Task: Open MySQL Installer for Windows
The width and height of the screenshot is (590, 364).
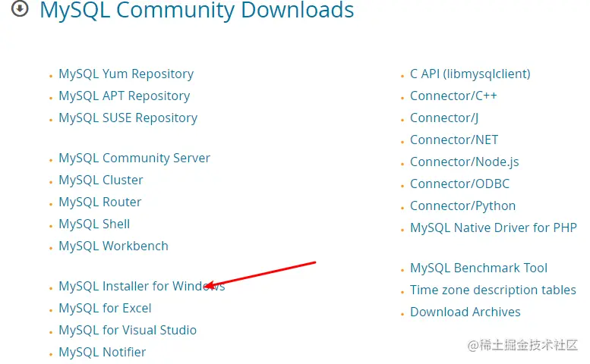Action: tap(142, 286)
